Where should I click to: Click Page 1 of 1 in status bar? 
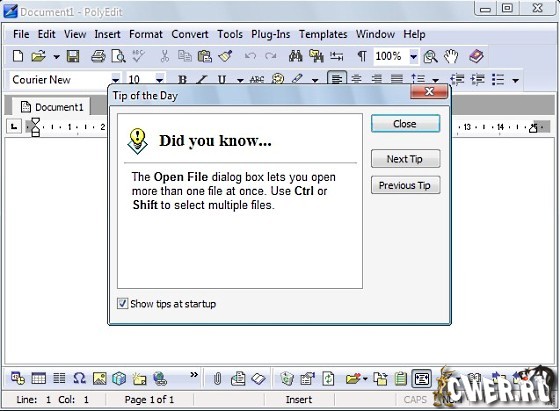[x=149, y=400]
